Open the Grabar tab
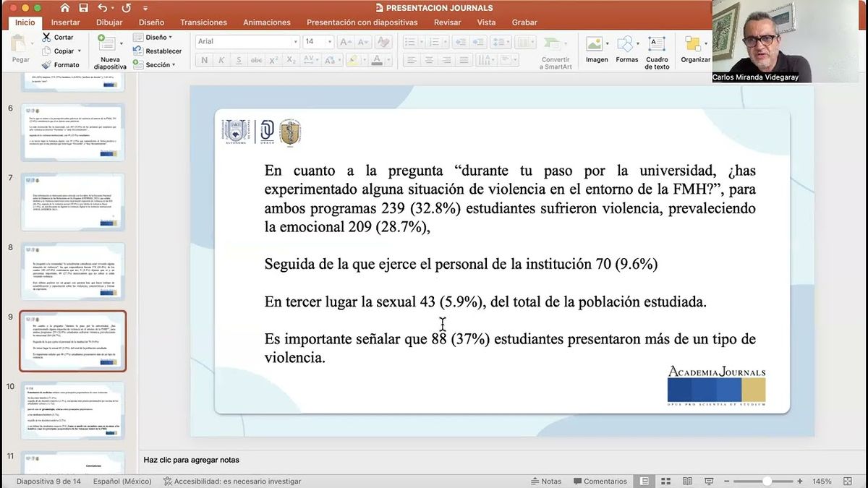Image resolution: width=868 pixels, height=488 pixels. click(524, 22)
